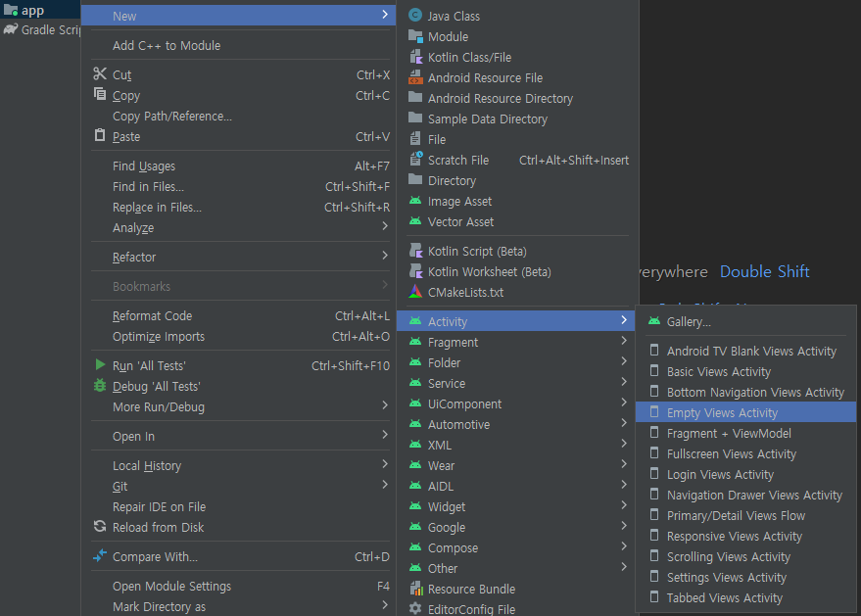
Task: Click the Double Shift shortcut text
Action: 764,271
